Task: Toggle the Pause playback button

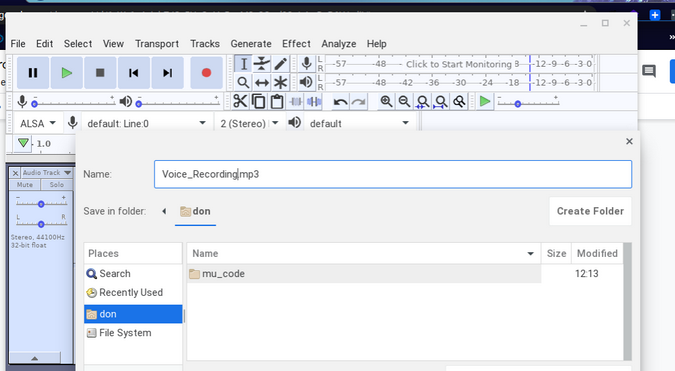Action: (33, 73)
